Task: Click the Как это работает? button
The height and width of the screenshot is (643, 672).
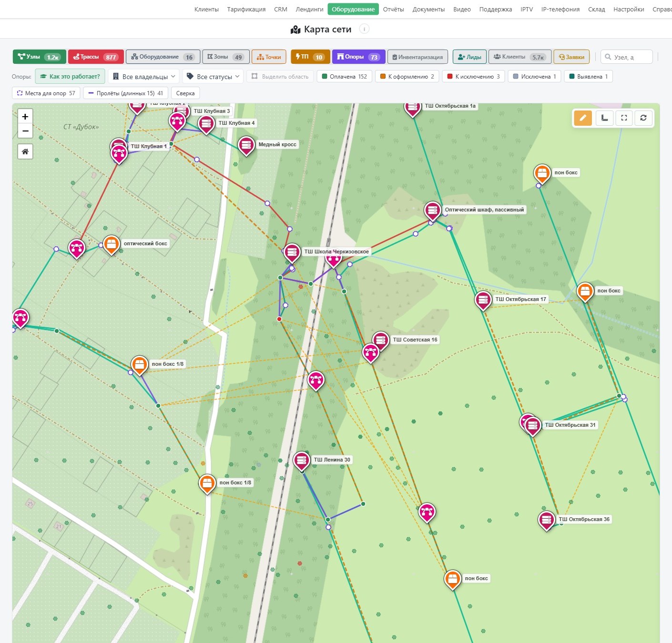Action: tap(70, 76)
